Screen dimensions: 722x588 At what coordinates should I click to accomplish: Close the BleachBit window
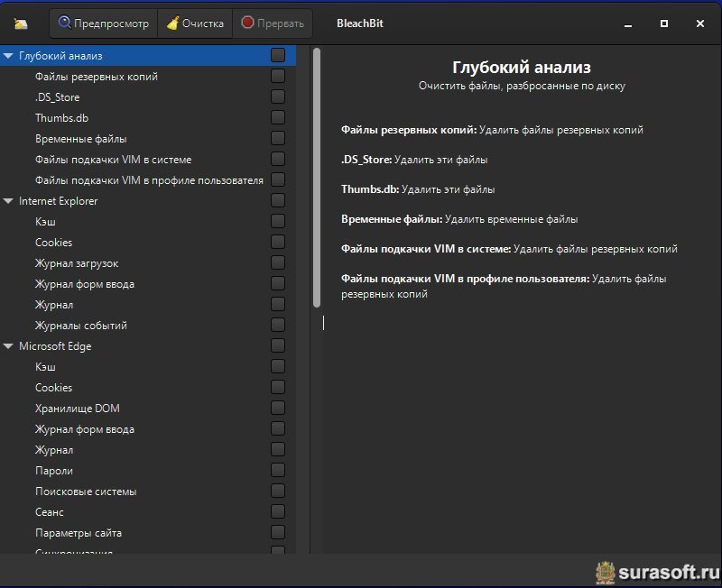699,23
